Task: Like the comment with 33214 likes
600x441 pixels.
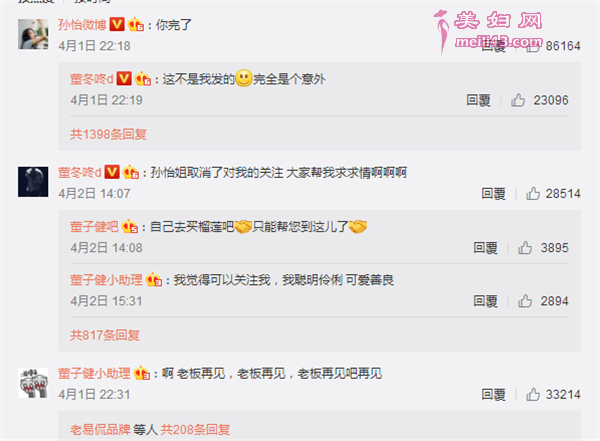Action: coord(533,395)
